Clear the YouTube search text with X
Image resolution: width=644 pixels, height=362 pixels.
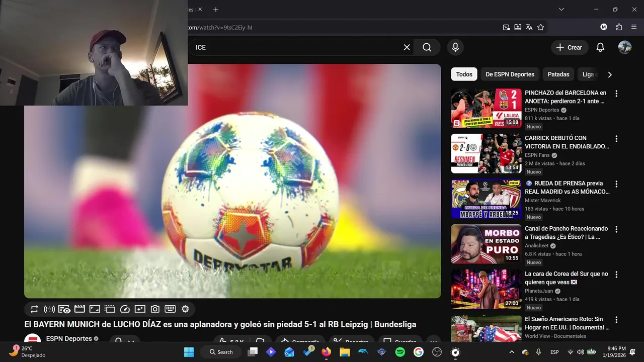(407, 47)
